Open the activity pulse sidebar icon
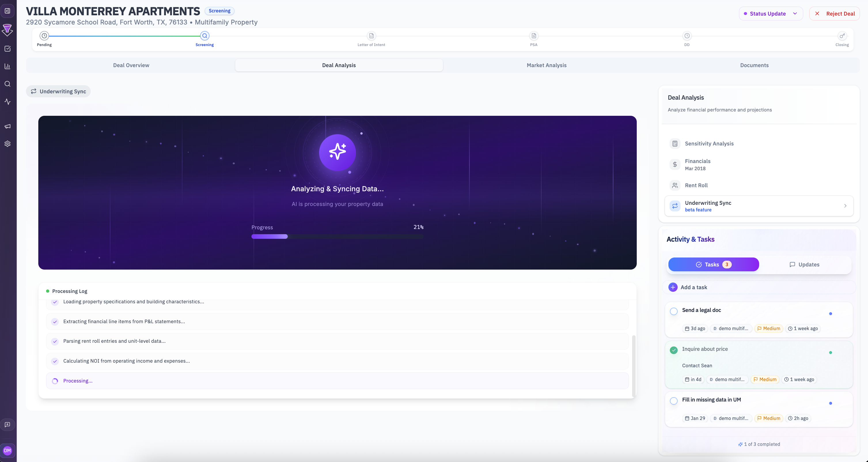This screenshot has height=462, width=868. (7, 101)
